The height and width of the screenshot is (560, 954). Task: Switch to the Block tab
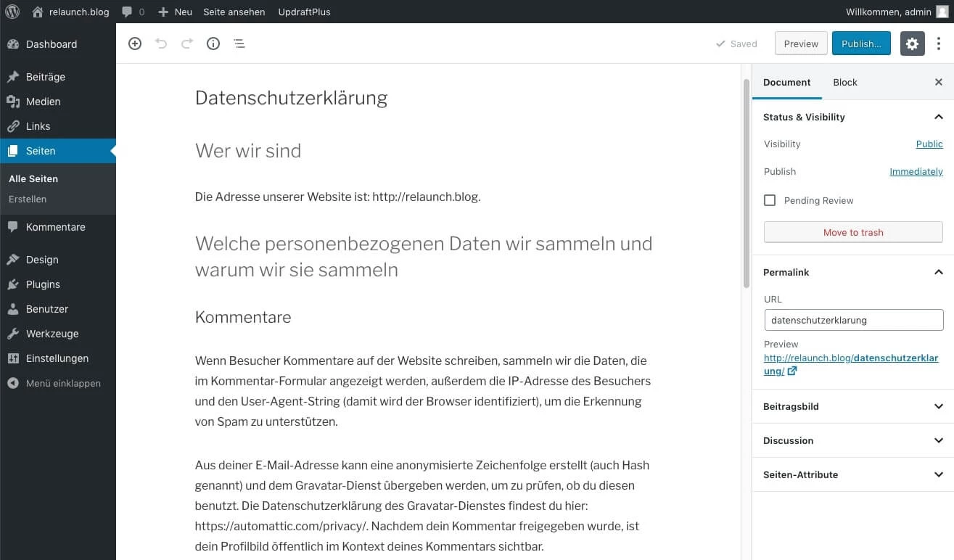(845, 82)
